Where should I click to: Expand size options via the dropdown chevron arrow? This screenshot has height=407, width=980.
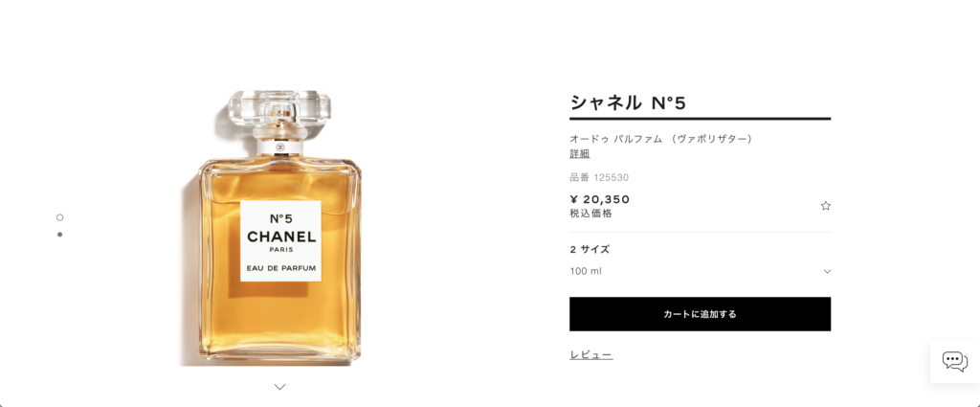827,271
